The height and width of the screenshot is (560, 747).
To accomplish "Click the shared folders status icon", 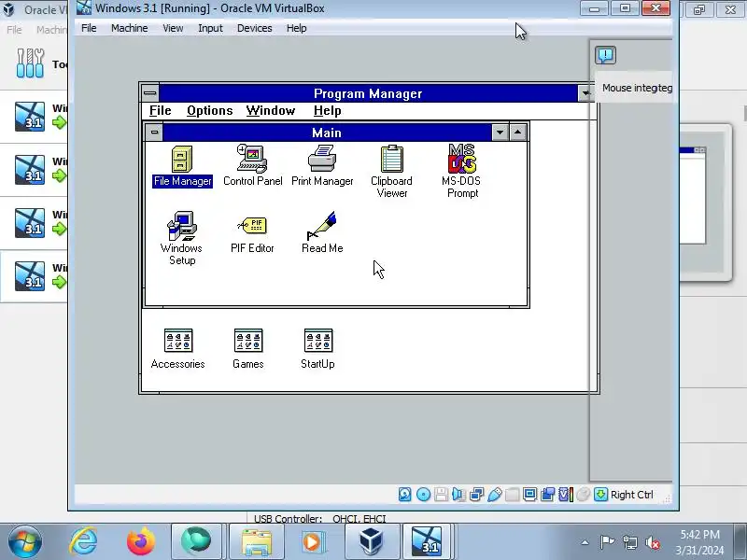I will [512, 495].
